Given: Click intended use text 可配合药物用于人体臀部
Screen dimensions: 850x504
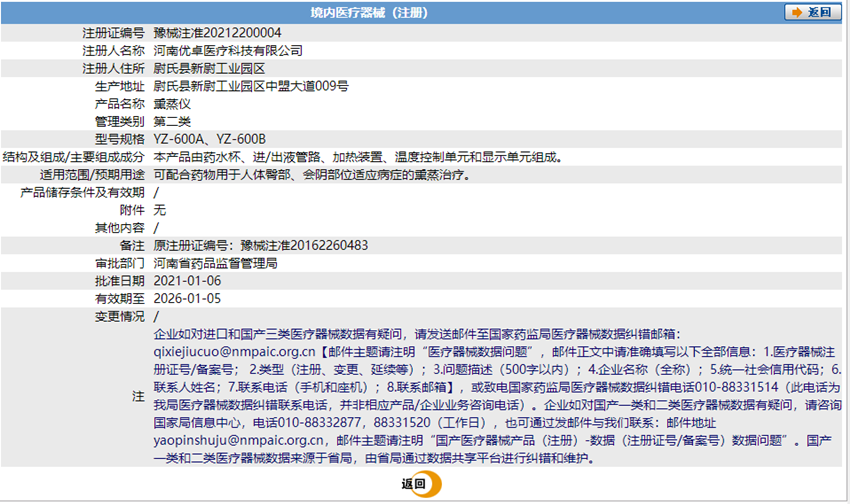Looking at the screenshot, I should coord(312,175).
